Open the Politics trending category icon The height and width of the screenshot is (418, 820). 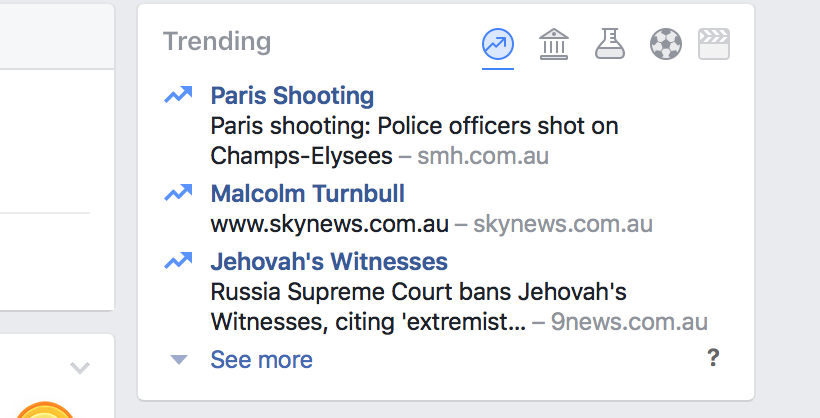pos(553,44)
